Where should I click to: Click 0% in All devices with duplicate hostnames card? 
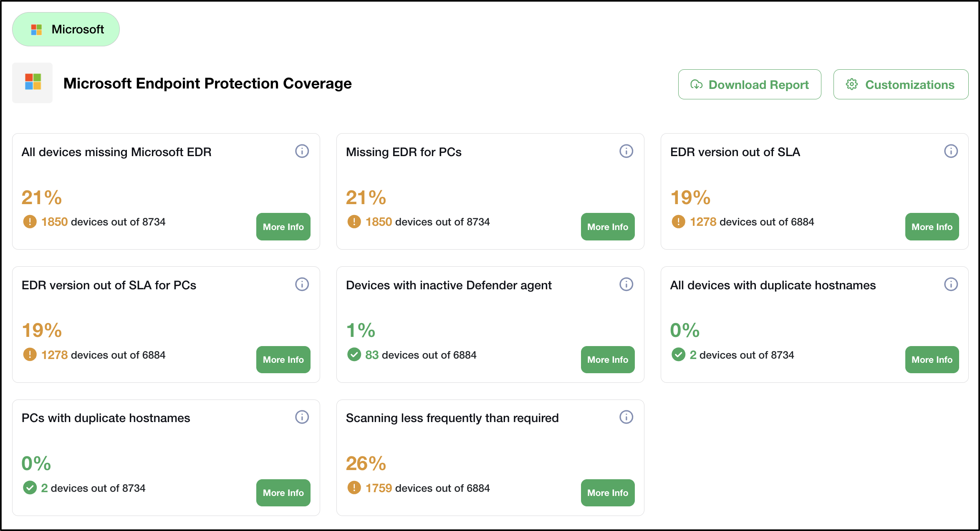[685, 330]
